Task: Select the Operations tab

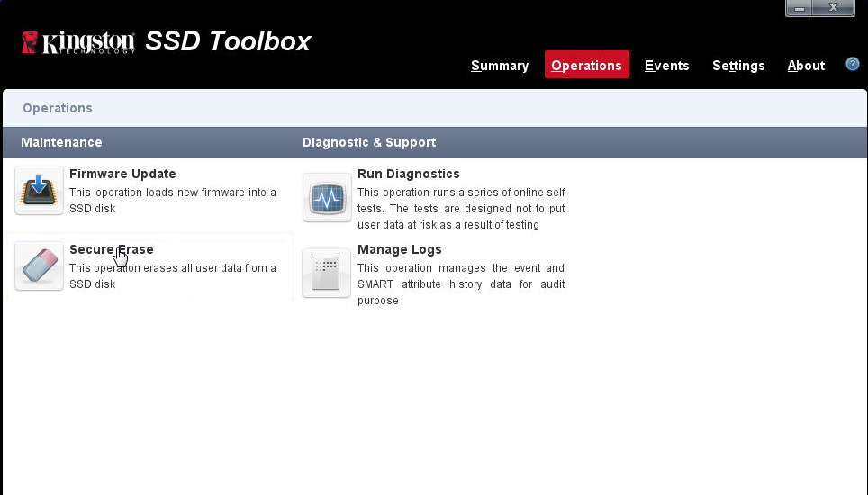Action: coord(587,64)
